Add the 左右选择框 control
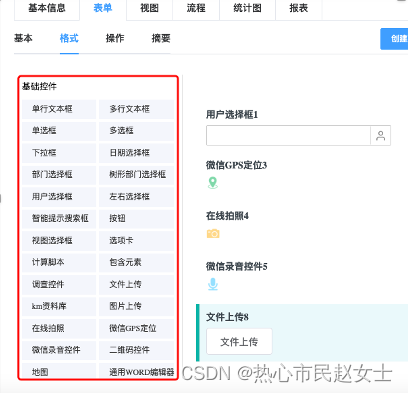This screenshot has width=408, height=393. (136, 197)
